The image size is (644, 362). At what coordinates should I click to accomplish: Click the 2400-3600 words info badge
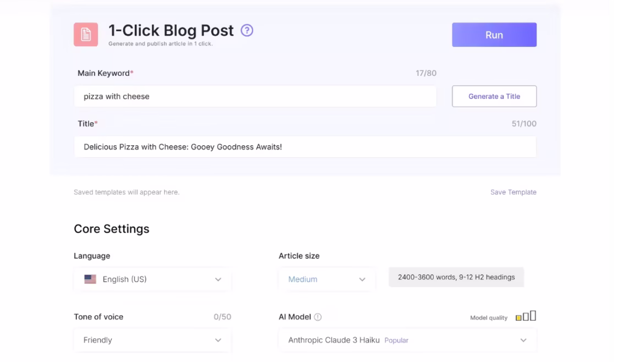tap(456, 277)
